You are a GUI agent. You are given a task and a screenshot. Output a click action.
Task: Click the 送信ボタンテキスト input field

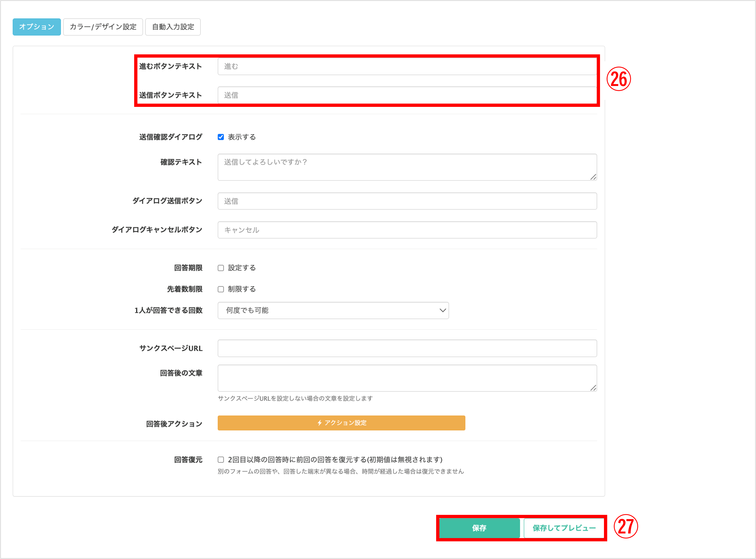coord(407,95)
